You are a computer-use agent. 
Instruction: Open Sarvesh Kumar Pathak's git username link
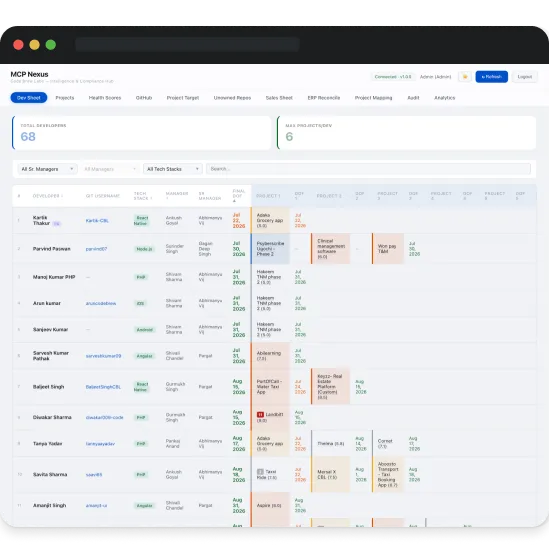(x=104, y=356)
